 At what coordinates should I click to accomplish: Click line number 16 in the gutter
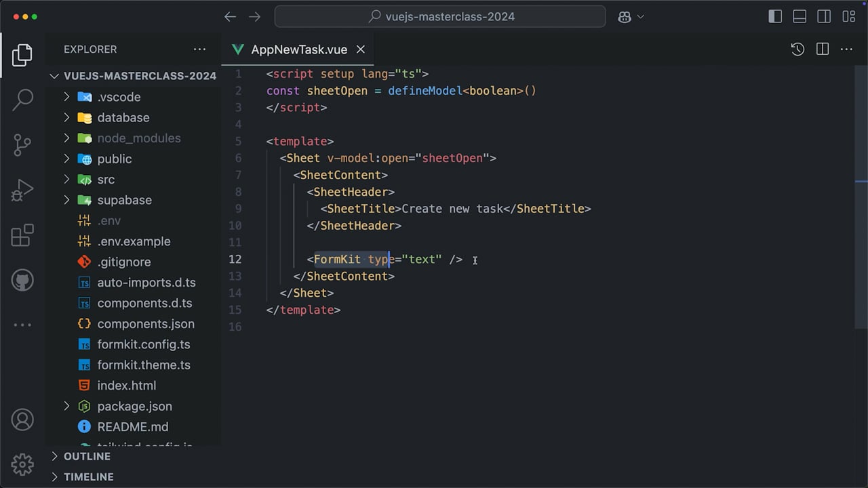click(235, 327)
